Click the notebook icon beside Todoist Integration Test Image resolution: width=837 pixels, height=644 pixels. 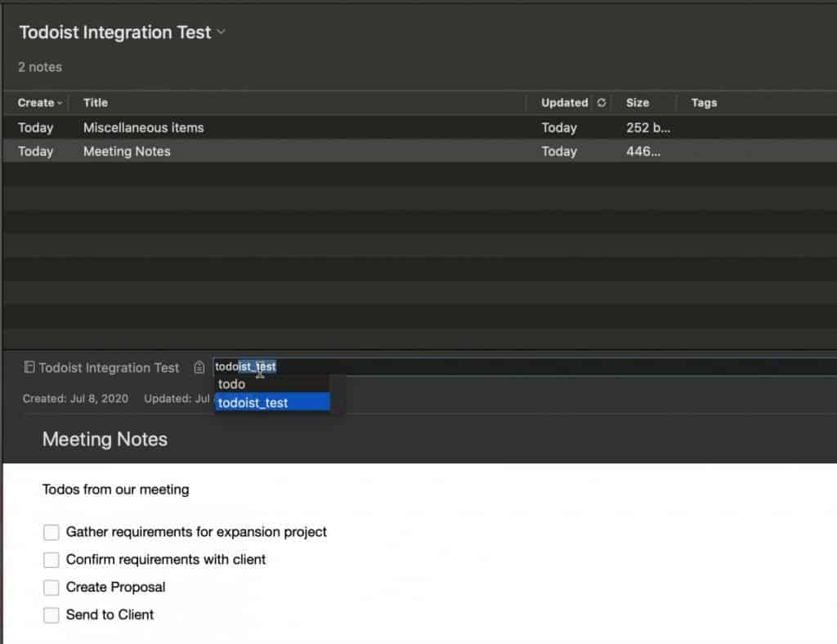29,367
